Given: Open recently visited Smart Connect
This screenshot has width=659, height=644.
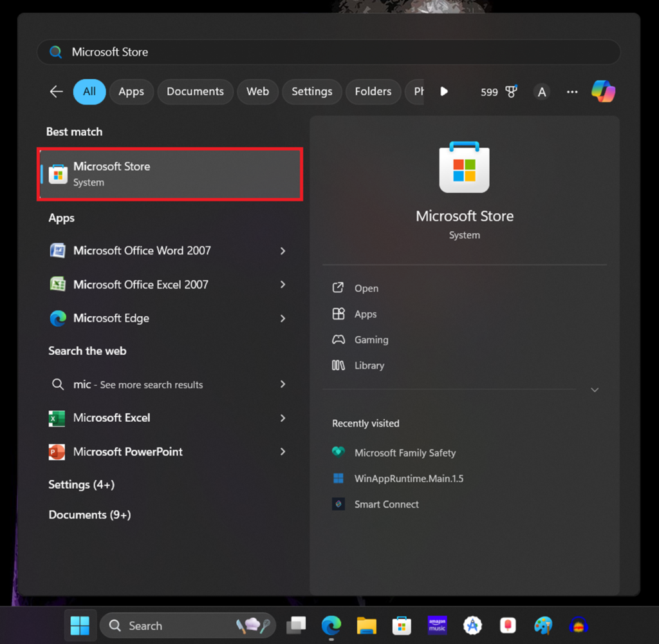Looking at the screenshot, I should (386, 504).
